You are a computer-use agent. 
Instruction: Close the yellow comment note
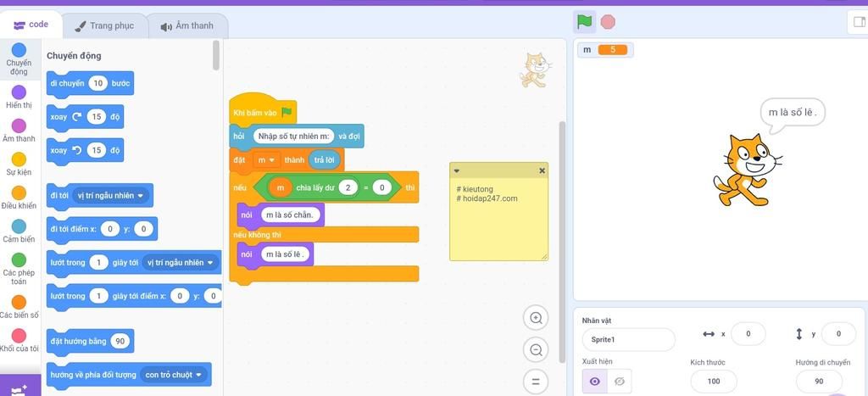(x=542, y=170)
